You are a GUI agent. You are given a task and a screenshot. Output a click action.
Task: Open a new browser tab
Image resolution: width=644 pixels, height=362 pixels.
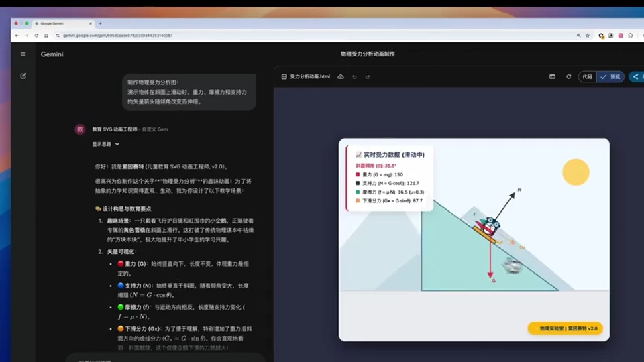pyautogui.click(x=100, y=23)
